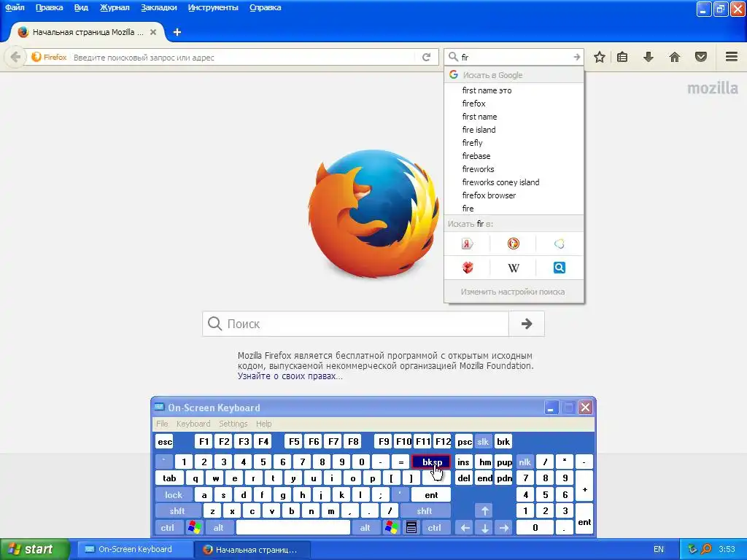Click the bookmark star icon

click(600, 57)
